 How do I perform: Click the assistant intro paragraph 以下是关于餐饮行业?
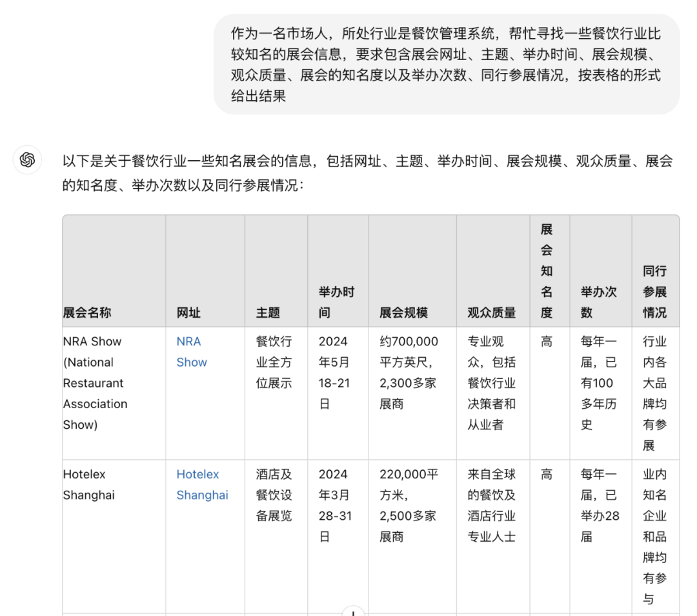[x=367, y=173]
